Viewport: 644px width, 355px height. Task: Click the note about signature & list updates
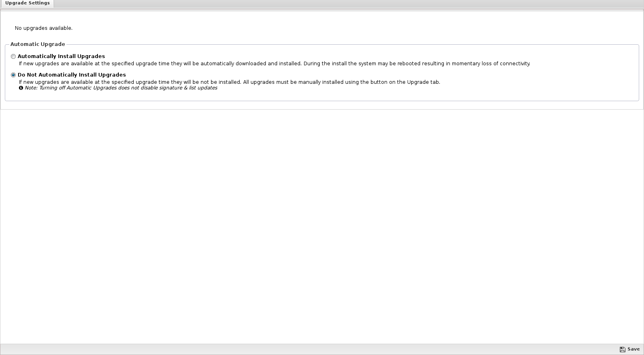[x=121, y=88]
